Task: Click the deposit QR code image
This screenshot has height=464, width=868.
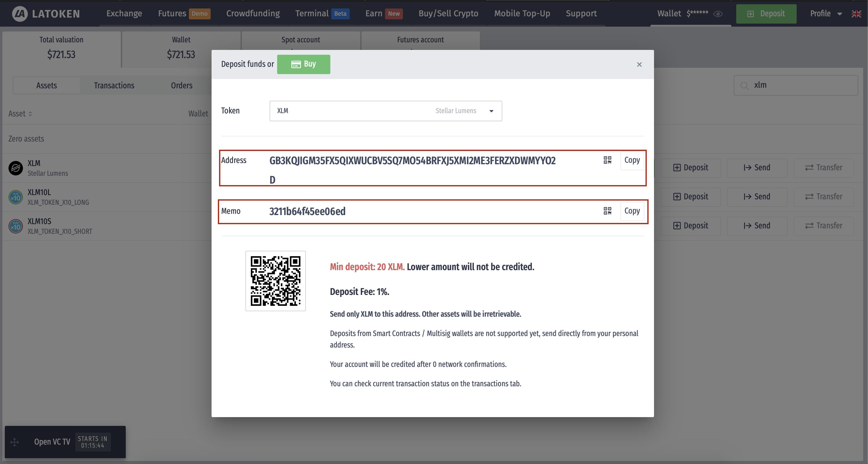Action: tap(276, 281)
